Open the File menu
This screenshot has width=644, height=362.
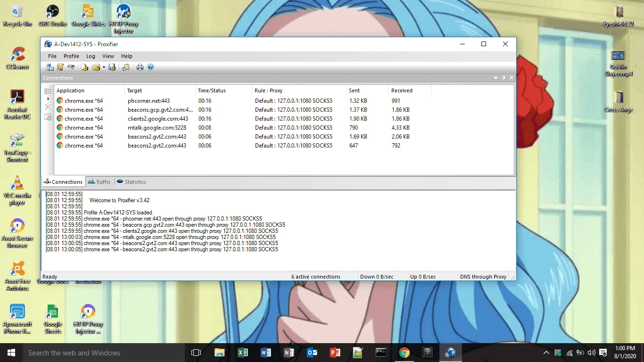[52, 56]
